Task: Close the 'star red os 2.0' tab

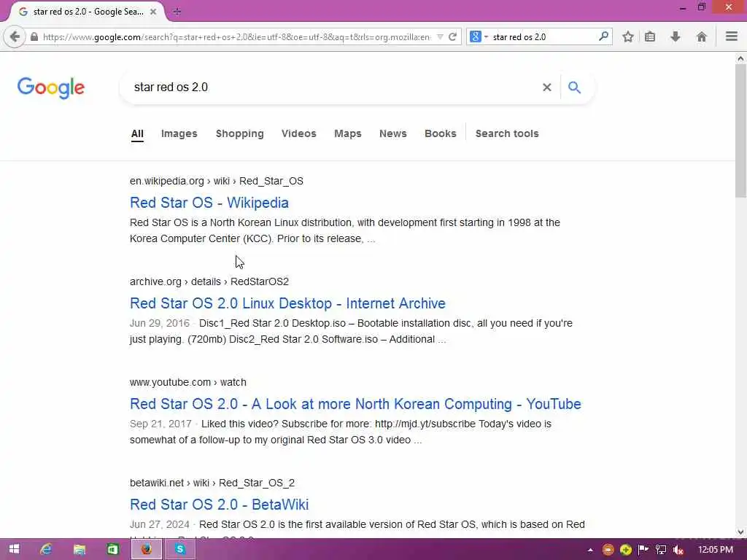Action: (153, 12)
